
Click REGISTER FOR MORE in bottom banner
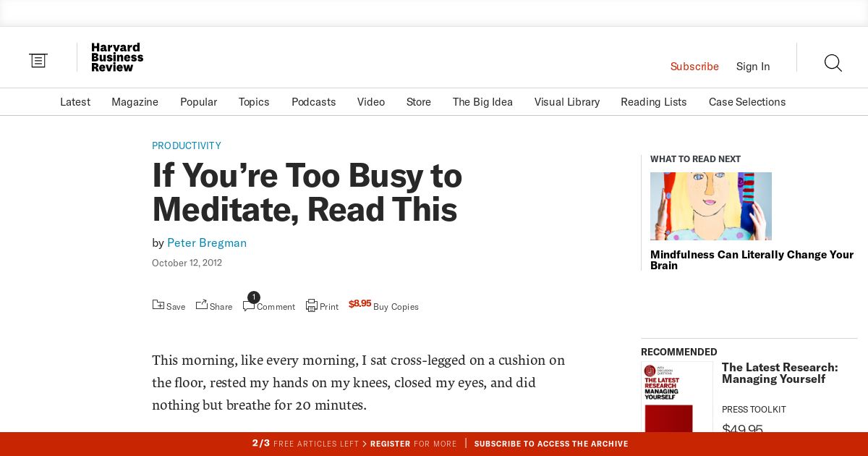pyautogui.click(x=414, y=444)
